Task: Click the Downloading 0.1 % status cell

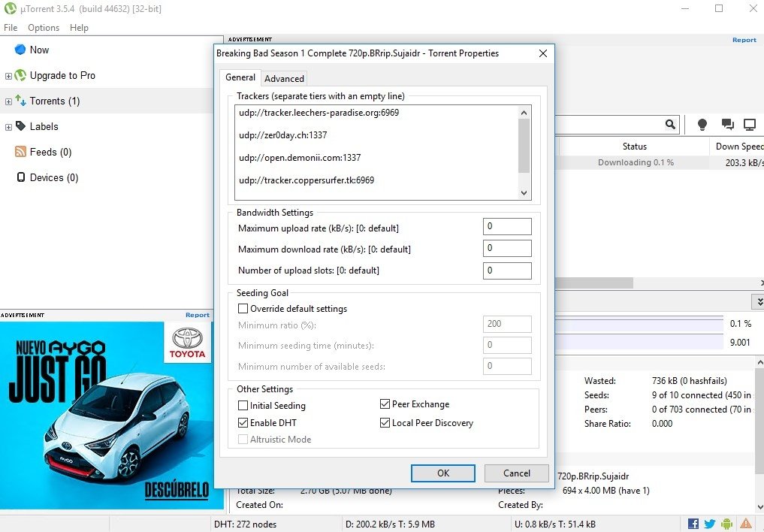Action: (636, 162)
